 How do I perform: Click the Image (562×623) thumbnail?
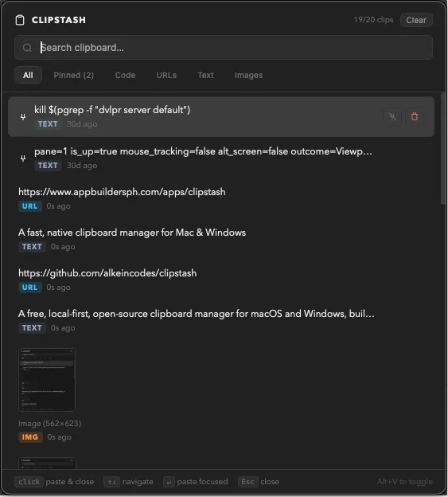(x=47, y=380)
